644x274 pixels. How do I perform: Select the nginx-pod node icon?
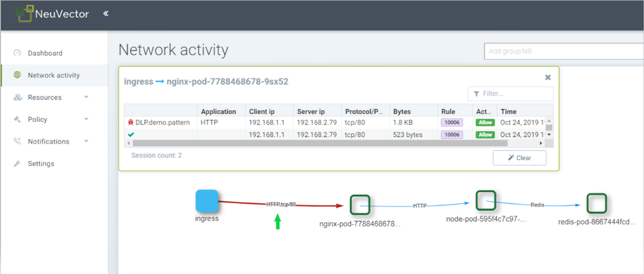[360, 205]
